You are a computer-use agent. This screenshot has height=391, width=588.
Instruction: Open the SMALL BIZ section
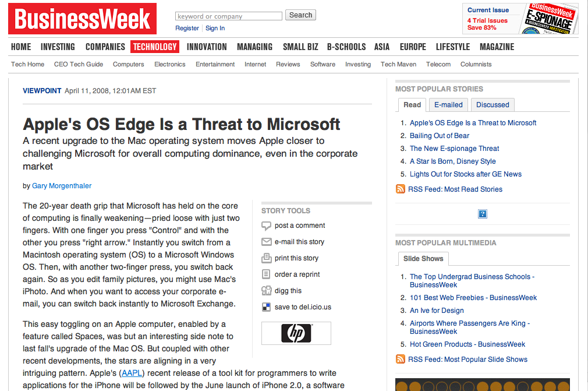(301, 47)
